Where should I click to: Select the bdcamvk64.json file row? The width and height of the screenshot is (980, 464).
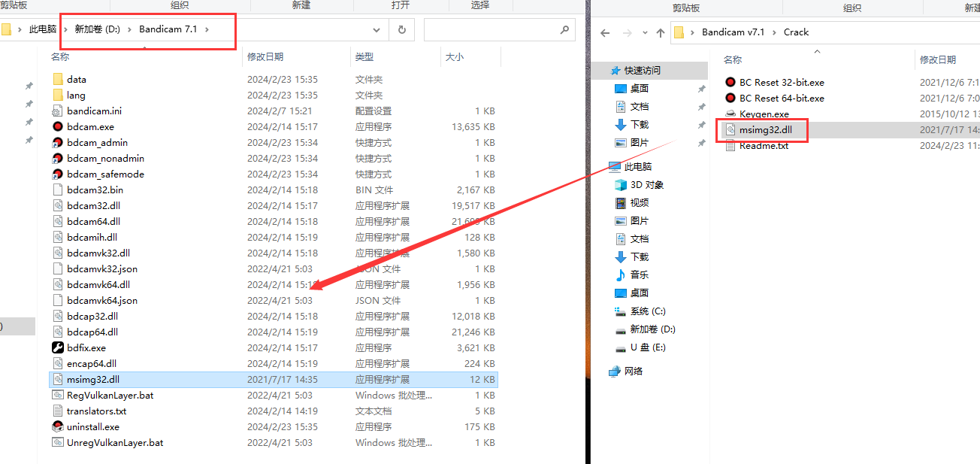pyautogui.click(x=274, y=300)
